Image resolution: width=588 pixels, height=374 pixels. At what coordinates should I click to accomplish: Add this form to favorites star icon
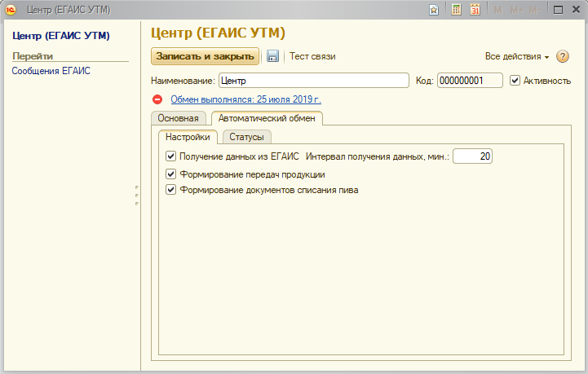pos(434,10)
